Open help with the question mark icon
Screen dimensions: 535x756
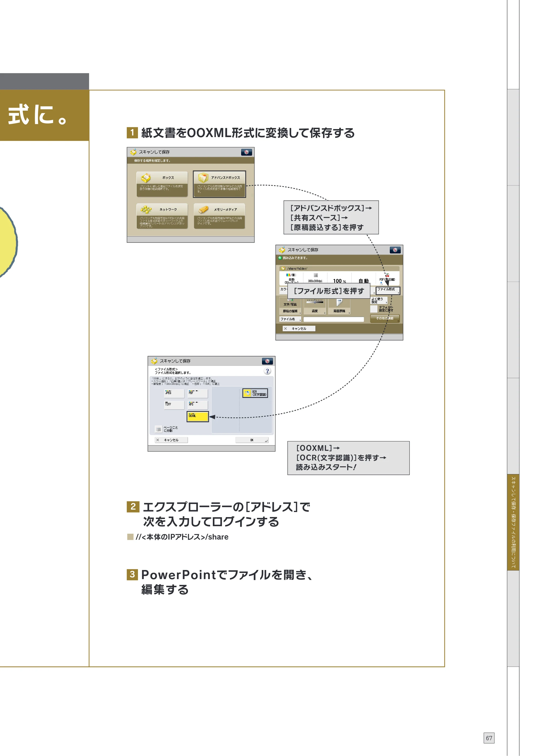[267, 371]
